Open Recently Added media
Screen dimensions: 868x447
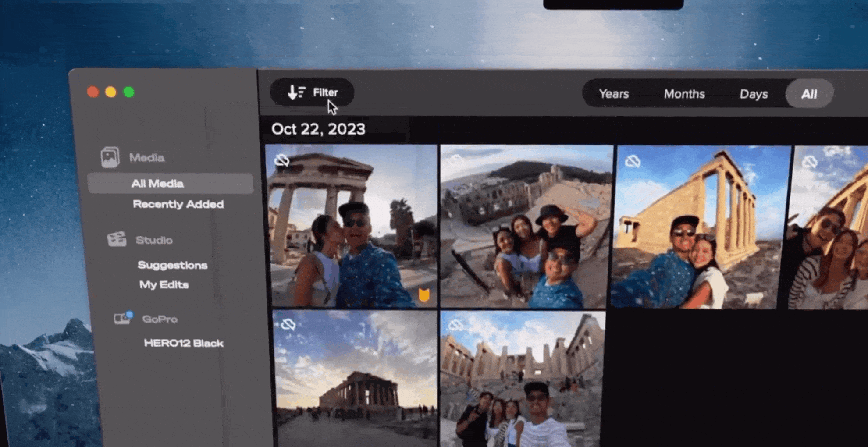point(178,204)
